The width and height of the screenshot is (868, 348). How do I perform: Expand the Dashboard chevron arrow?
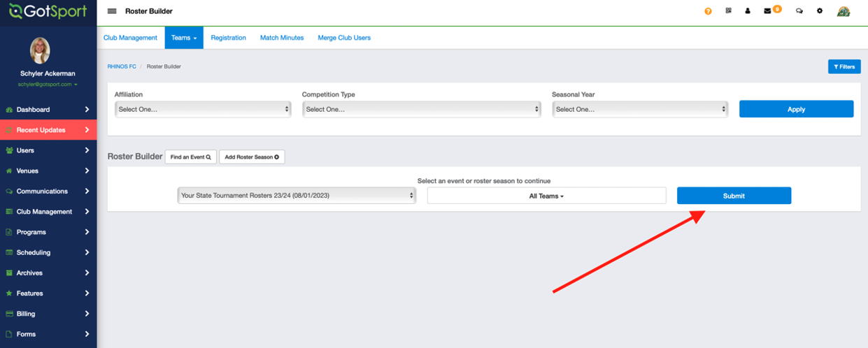click(x=87, y=110)
